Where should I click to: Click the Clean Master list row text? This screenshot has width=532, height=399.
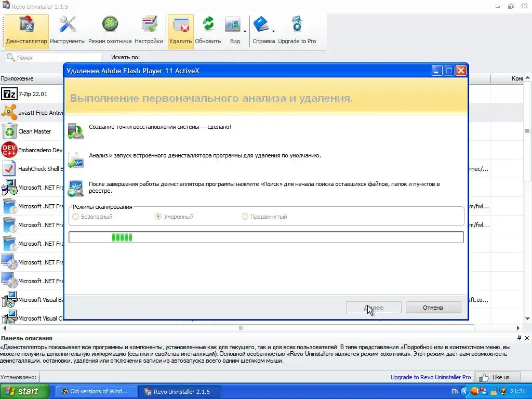(x=35, y=131)
